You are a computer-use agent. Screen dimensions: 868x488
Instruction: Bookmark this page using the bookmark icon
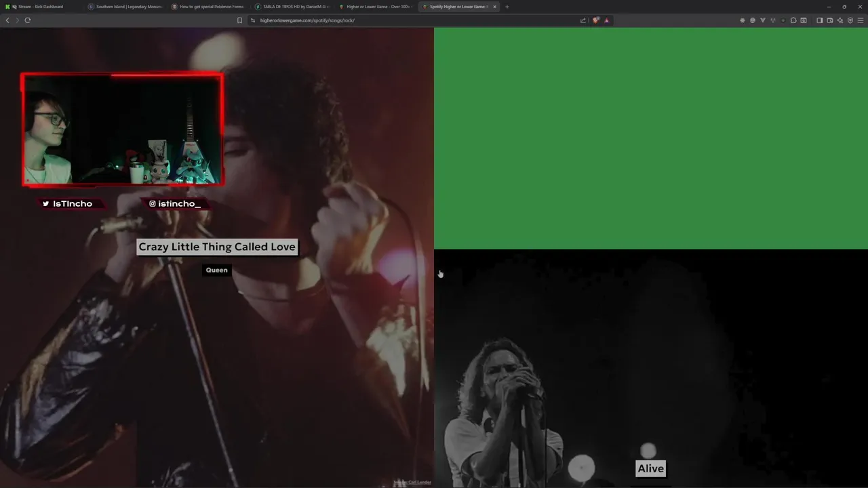(x=239, y=20)
